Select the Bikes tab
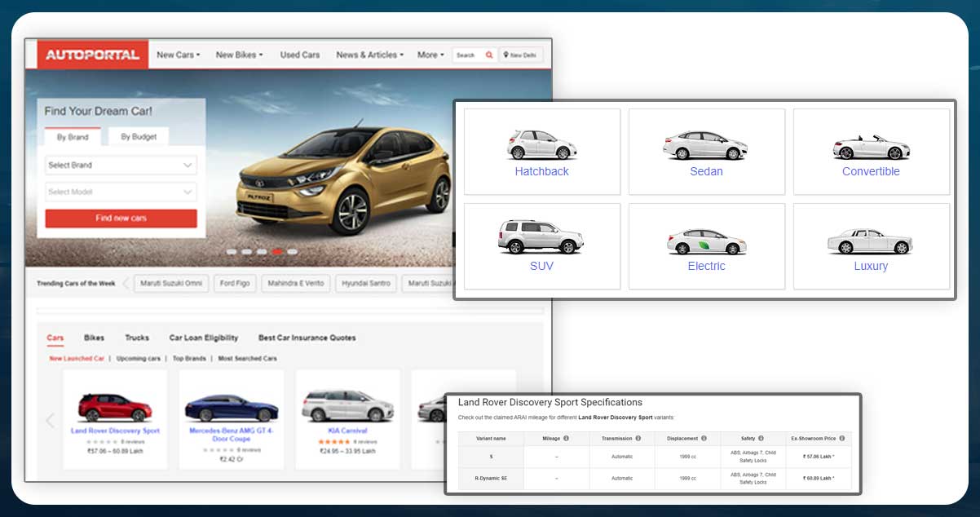 coord(95,338)
